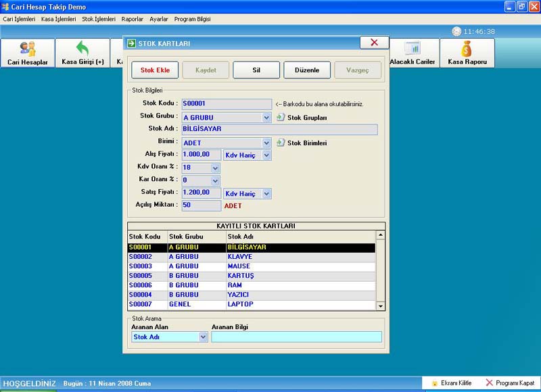Image resolution: width=541 pixels, height=392 pixels.
Task: Open the Aranan Alan Stok Adı dropdown
Action: point(203,337)
